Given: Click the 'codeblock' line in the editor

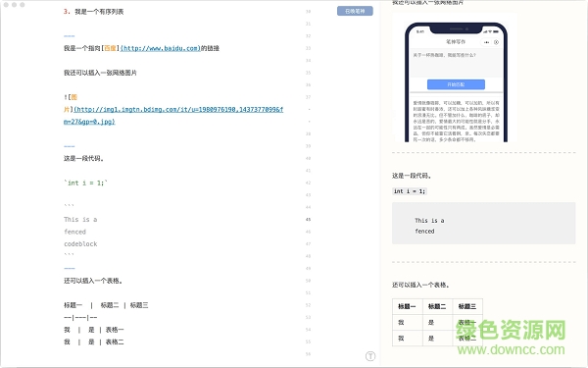Looking at the screenshot, I should pos(80,243).
